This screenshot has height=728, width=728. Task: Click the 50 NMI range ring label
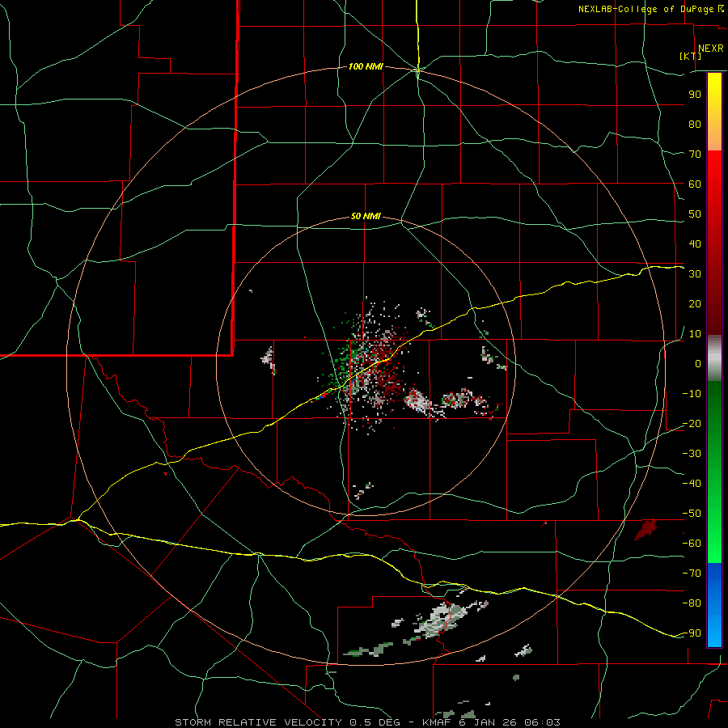click(366, 216)
